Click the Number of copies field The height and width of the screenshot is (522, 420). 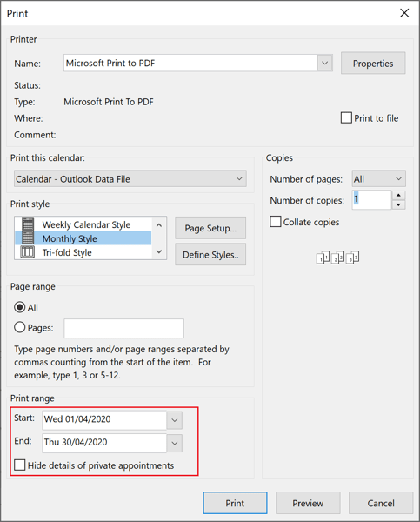[371, 200]
